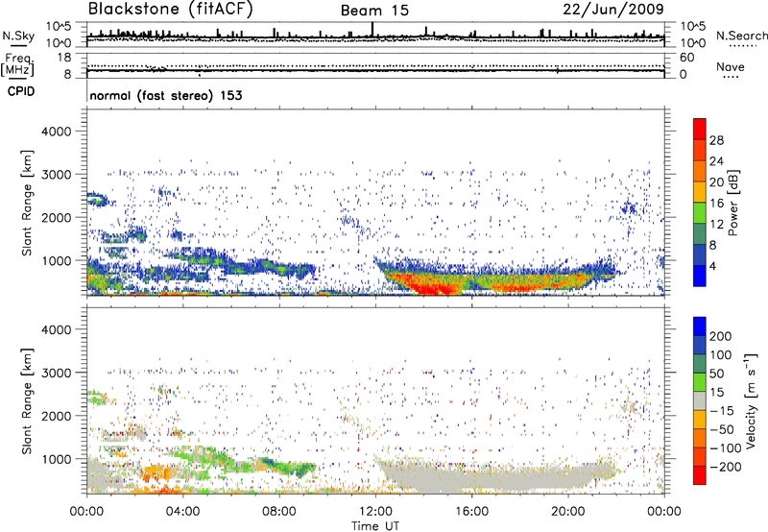Click the date 22/Jun/2009
Screen dimensions: 768x532
[x=613, y=9]
